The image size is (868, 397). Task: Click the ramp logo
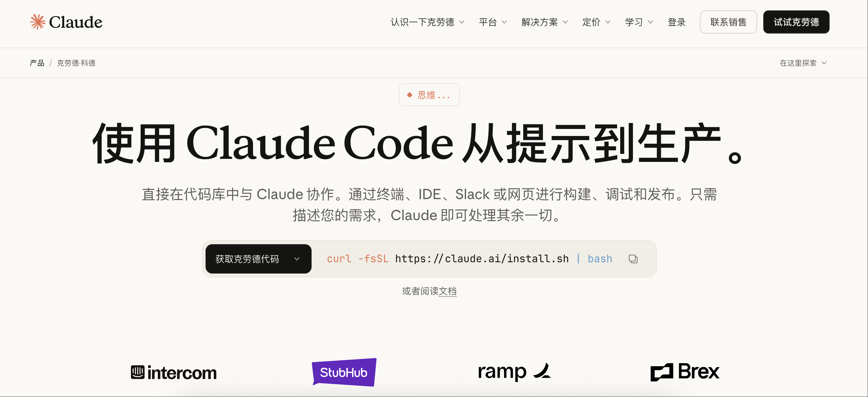pos(514,372)
